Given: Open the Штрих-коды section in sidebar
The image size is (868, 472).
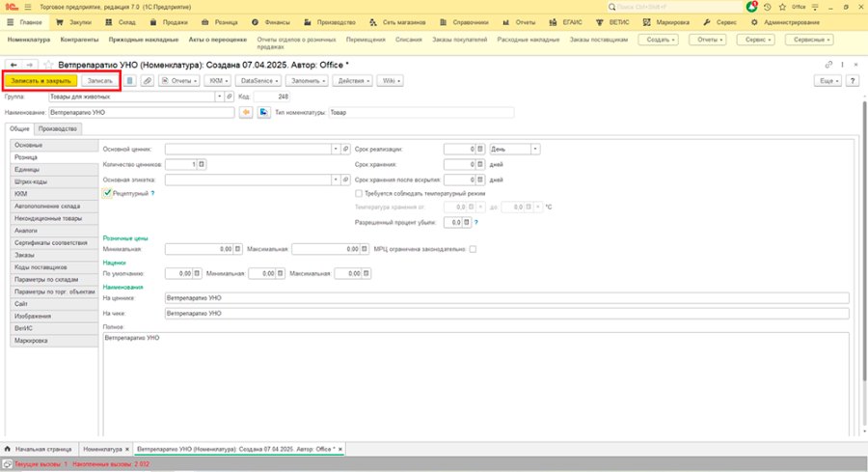Looking at the screenshot, I should click(54, 181).
